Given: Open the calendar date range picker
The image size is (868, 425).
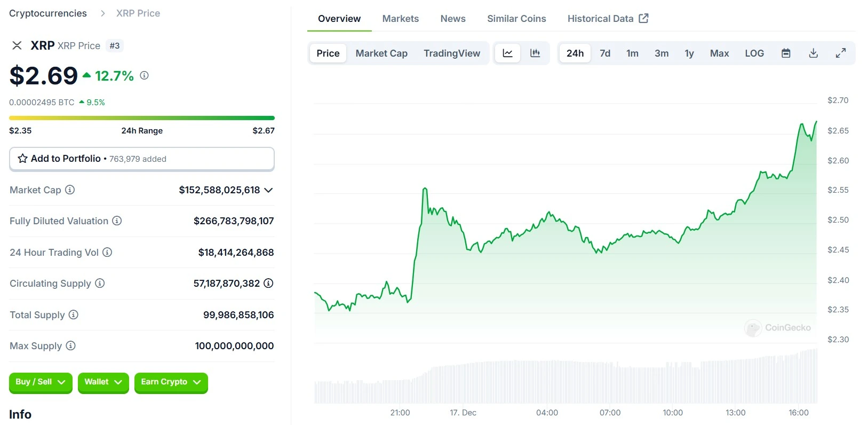Looking at the screenshot, I should point(786,53).
